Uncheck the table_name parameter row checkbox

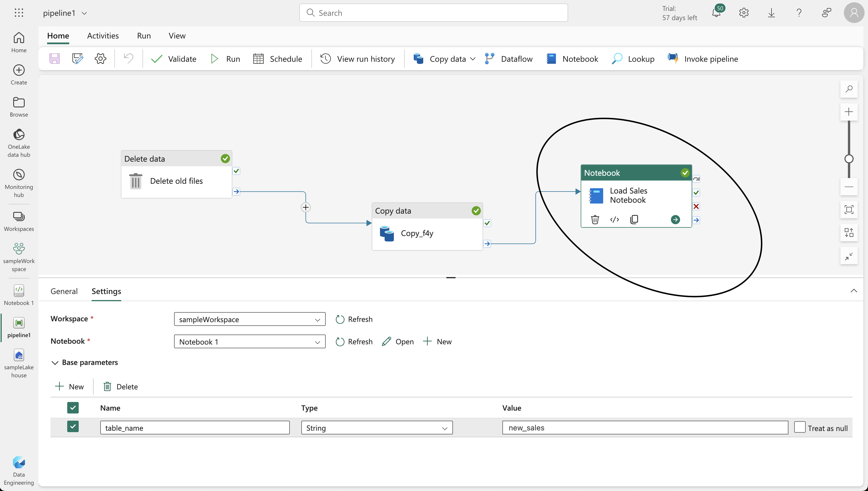[73, 427]
